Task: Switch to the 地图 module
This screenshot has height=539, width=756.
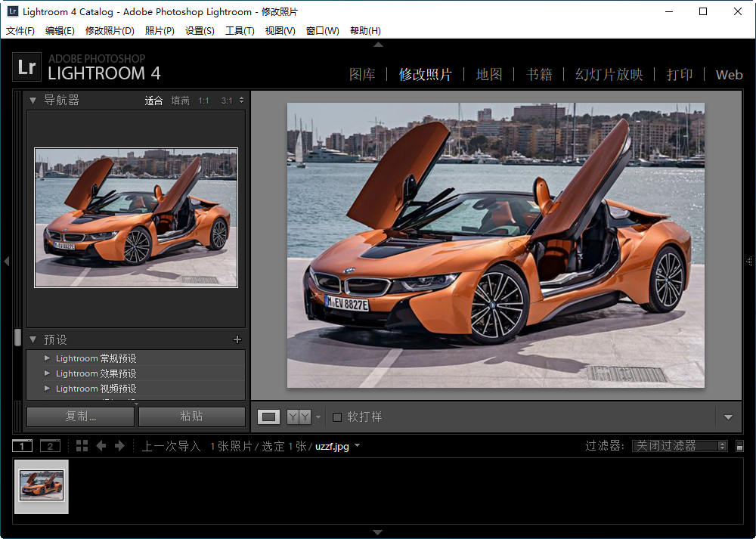Action: pos(489,75)
